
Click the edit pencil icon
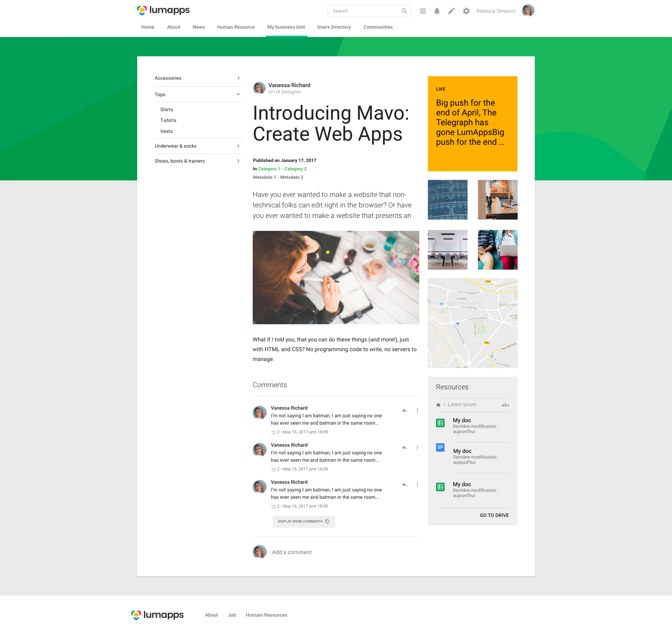451,11
